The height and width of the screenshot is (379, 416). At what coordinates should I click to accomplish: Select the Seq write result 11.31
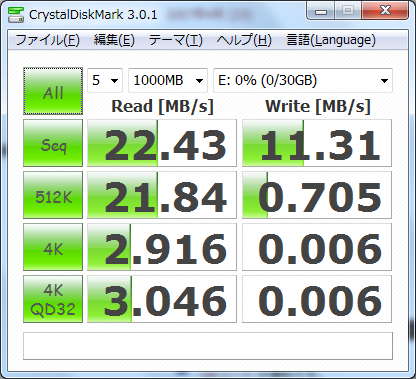tap(317, 143)
